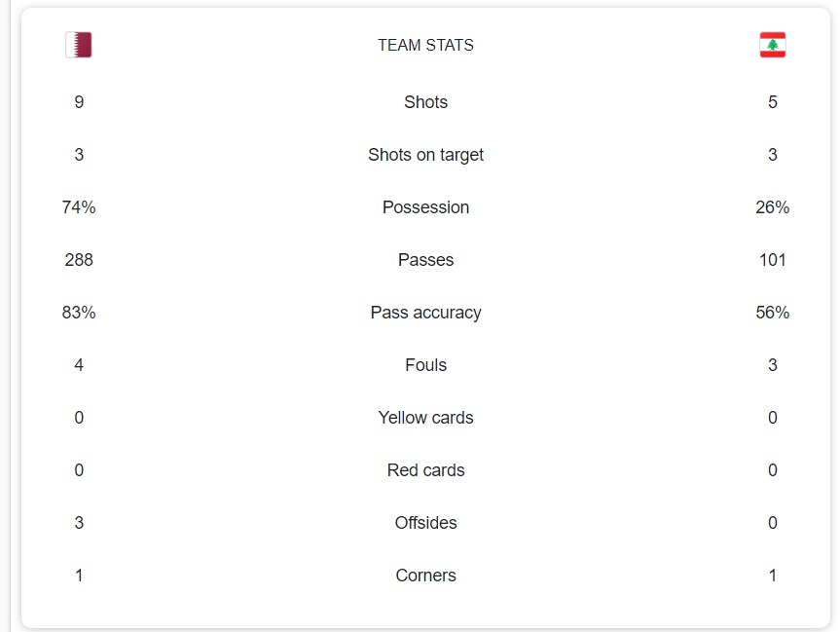840x632 pixels.
Task: Click the Offsides stat label
Action: click(425, 523)
